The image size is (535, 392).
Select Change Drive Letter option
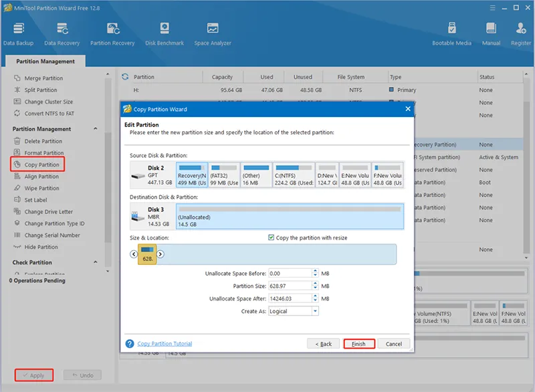click(48, 212)
